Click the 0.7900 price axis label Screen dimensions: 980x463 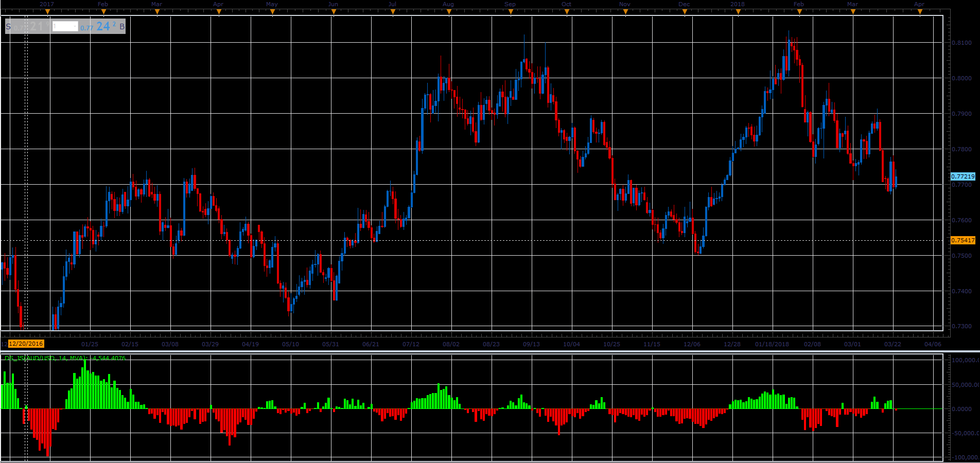[x=961, y=114]
